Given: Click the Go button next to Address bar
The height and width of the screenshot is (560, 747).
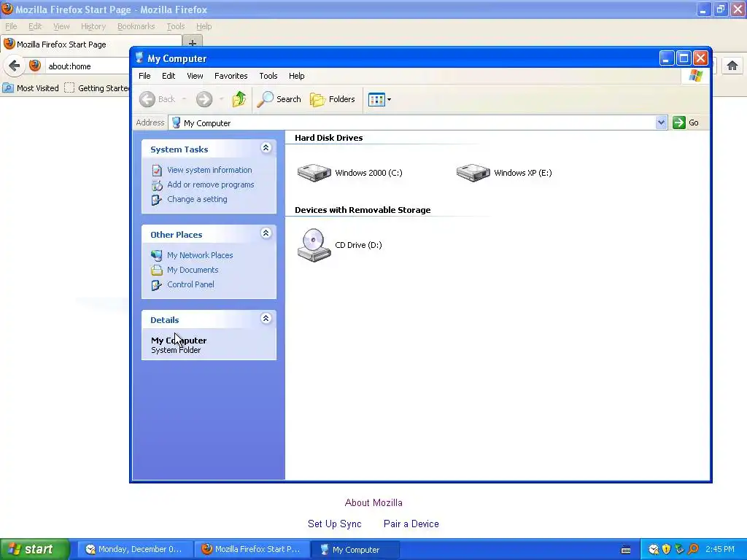Looking at the screenshot, I should click(x=686, y=122).
